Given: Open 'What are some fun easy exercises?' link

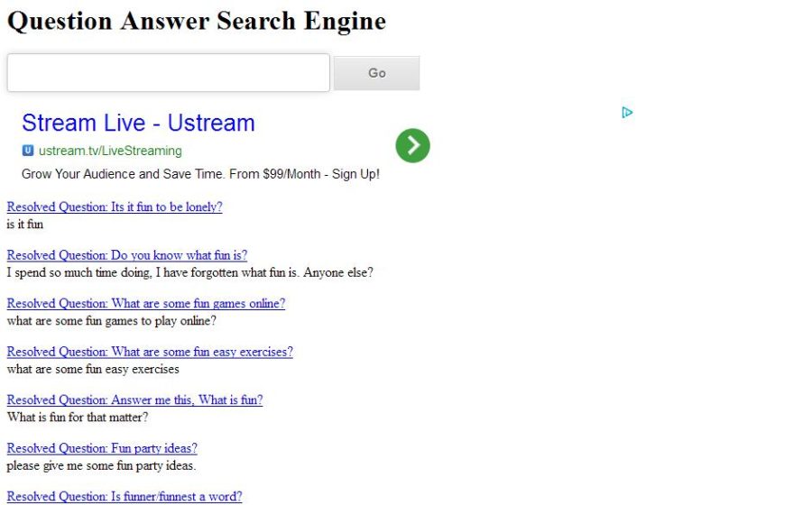Looking at the screenshot, I should [x=150, y=352].
